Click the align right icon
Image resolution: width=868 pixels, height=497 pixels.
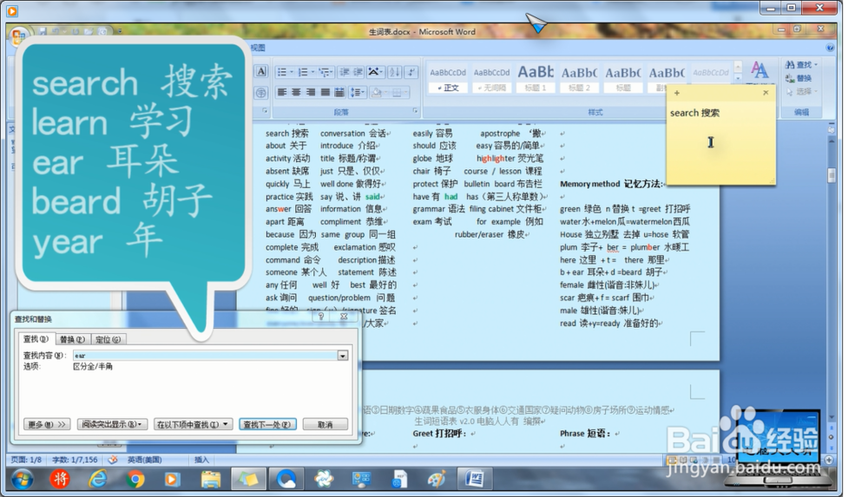310,92
